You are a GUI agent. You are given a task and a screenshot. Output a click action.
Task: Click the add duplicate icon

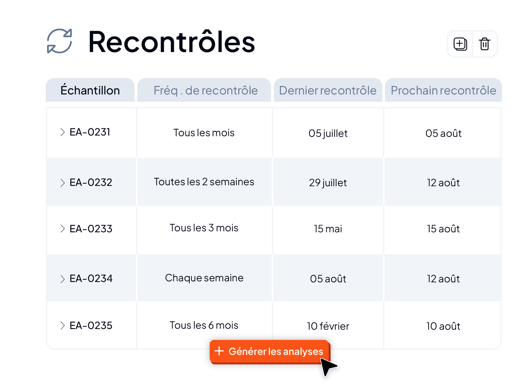pos(460,44)
